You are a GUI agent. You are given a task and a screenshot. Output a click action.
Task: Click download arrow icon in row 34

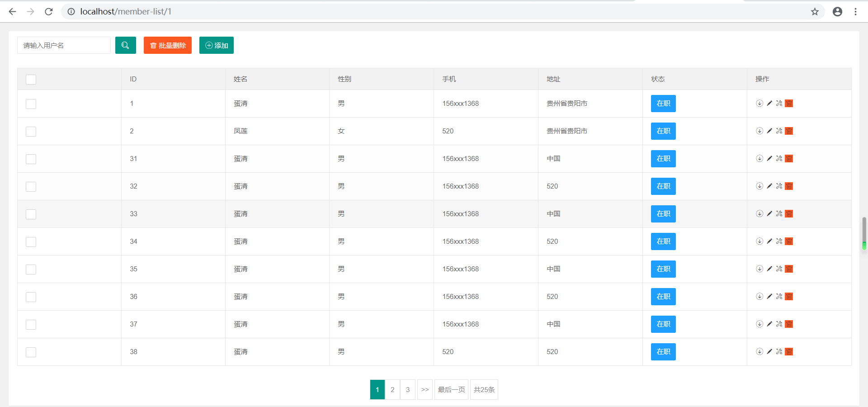[759, 241]
